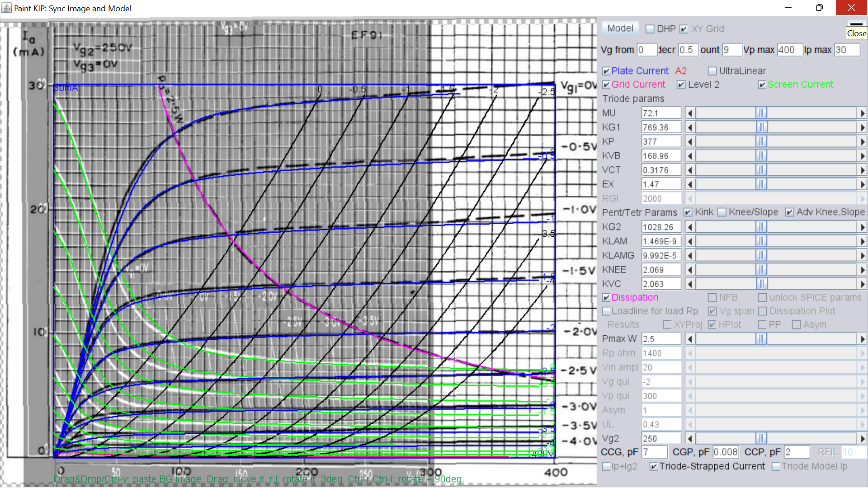
Task: Click the decr value field
Action: tap(689, 50)
